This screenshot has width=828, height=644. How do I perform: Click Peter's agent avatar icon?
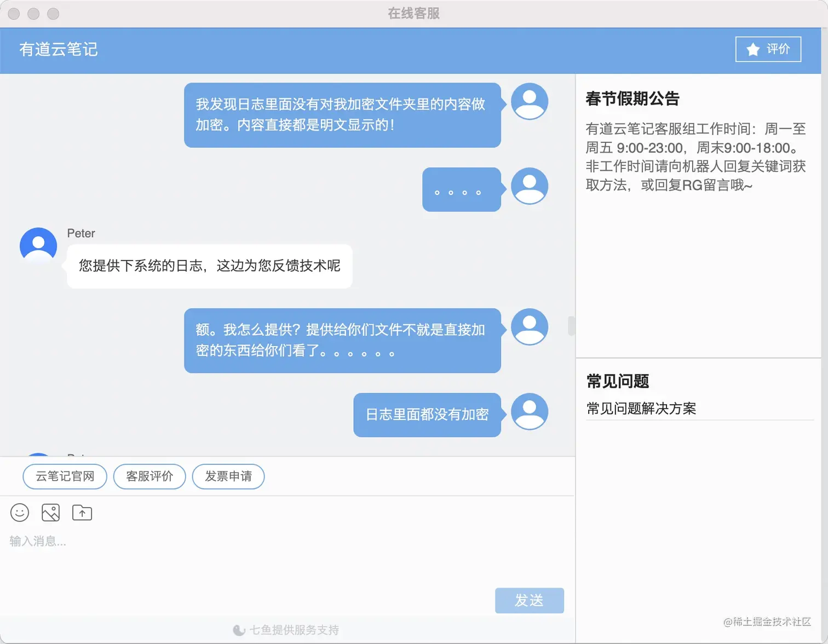38,246
